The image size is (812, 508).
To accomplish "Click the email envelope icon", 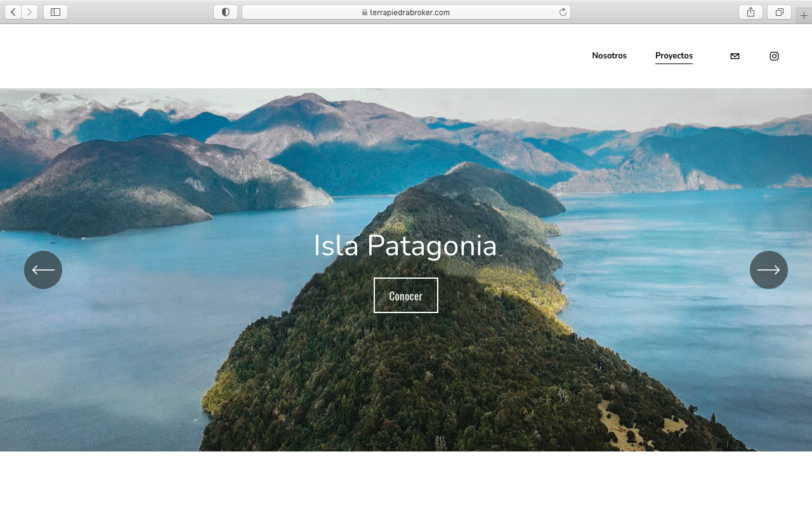I will pos(735,56).
